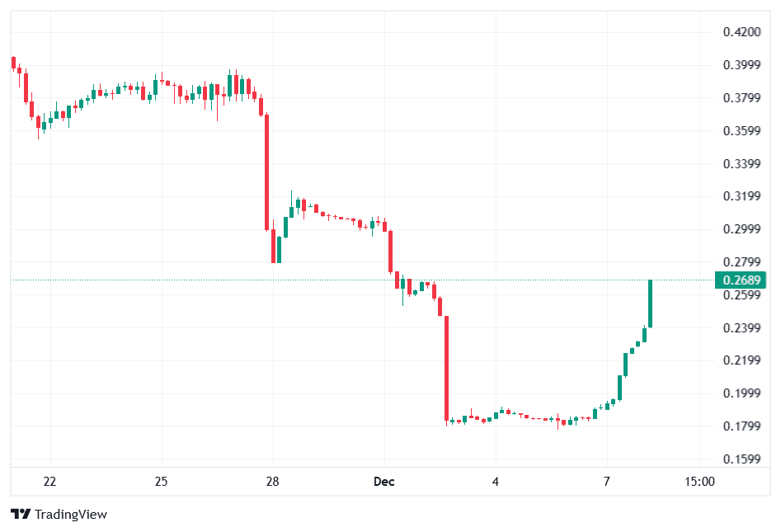The image size is (781, 532).
Task: Select the large red candle near 28
Action: 266,172
